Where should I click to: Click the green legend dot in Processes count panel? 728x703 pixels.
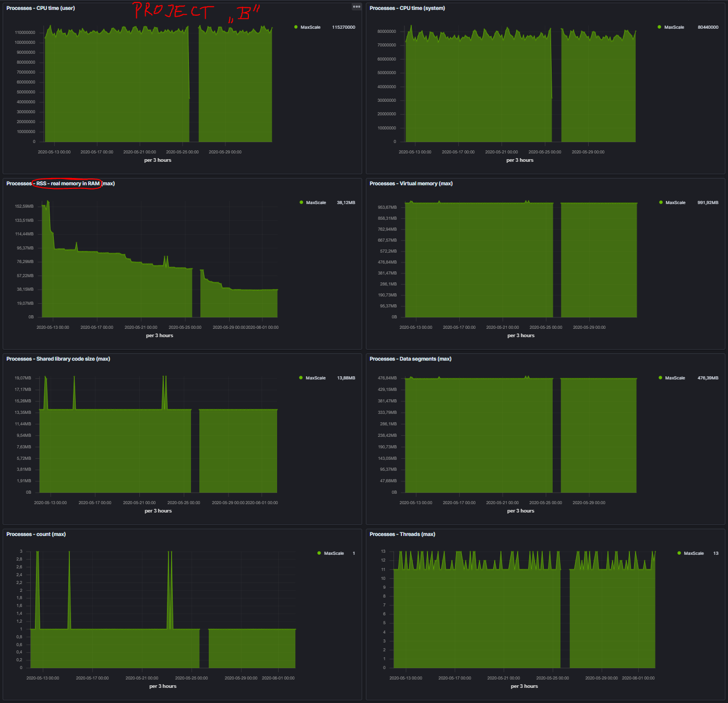[x=319, y=553]
